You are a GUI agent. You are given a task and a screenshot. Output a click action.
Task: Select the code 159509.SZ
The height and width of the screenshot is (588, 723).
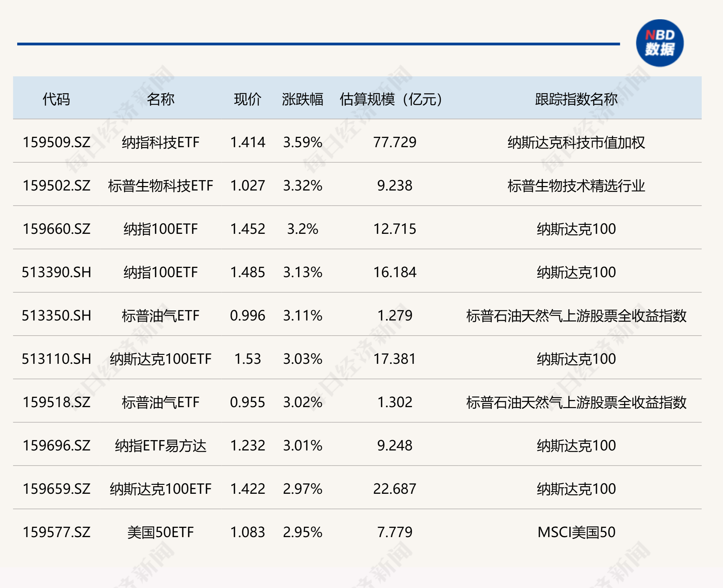point(56,142)
